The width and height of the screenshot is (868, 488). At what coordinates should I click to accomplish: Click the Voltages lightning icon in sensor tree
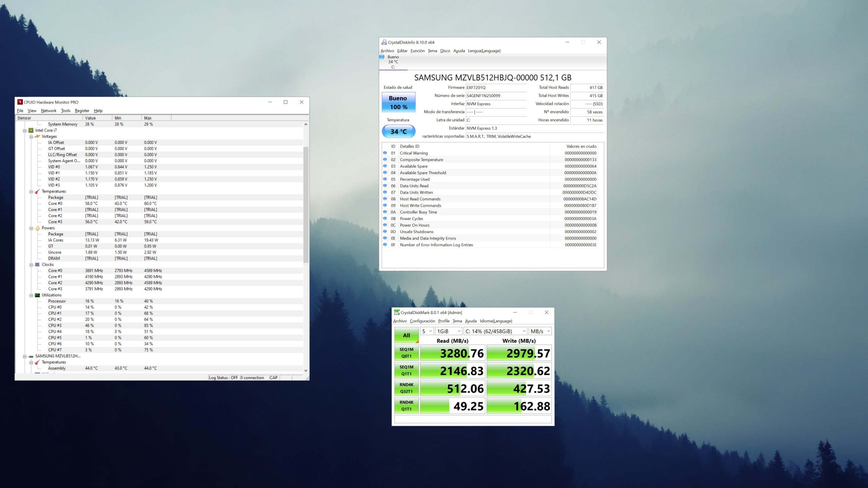37,137
